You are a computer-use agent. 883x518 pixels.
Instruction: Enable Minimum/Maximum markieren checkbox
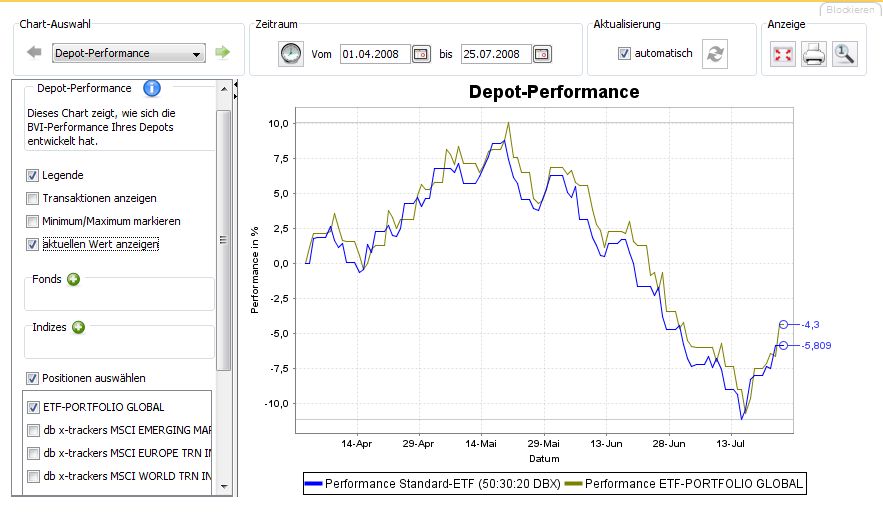click(x=33, y=221)
